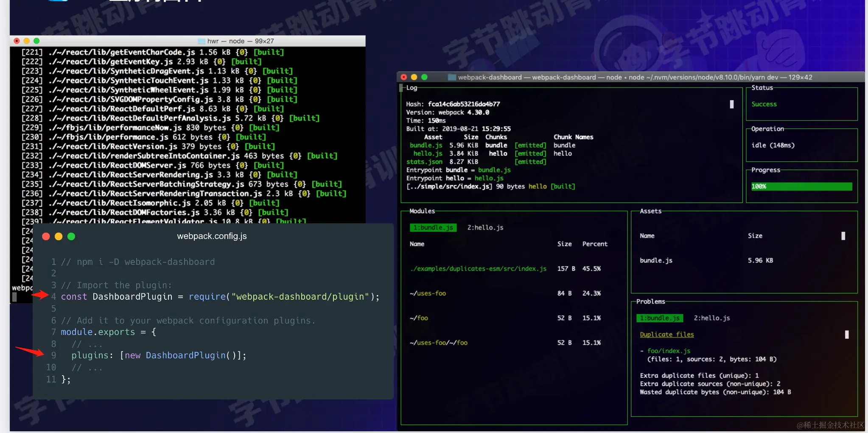Close the webpack.config.js code window

(46, 236)
